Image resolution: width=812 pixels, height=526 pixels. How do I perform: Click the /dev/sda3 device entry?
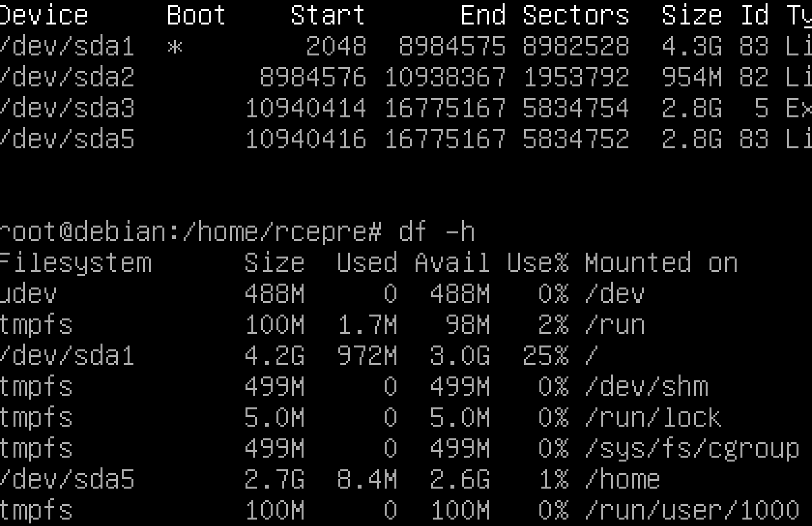point(66,108)
